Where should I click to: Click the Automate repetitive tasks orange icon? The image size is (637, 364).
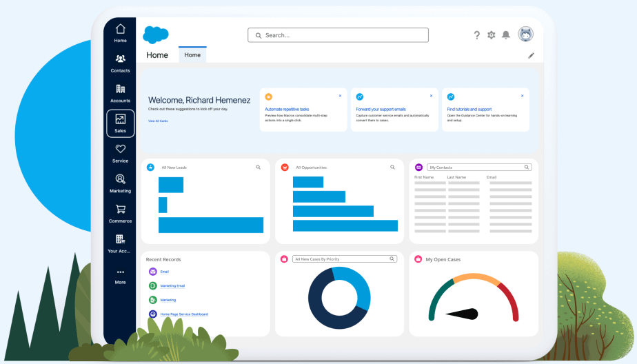tap(269, 97)
